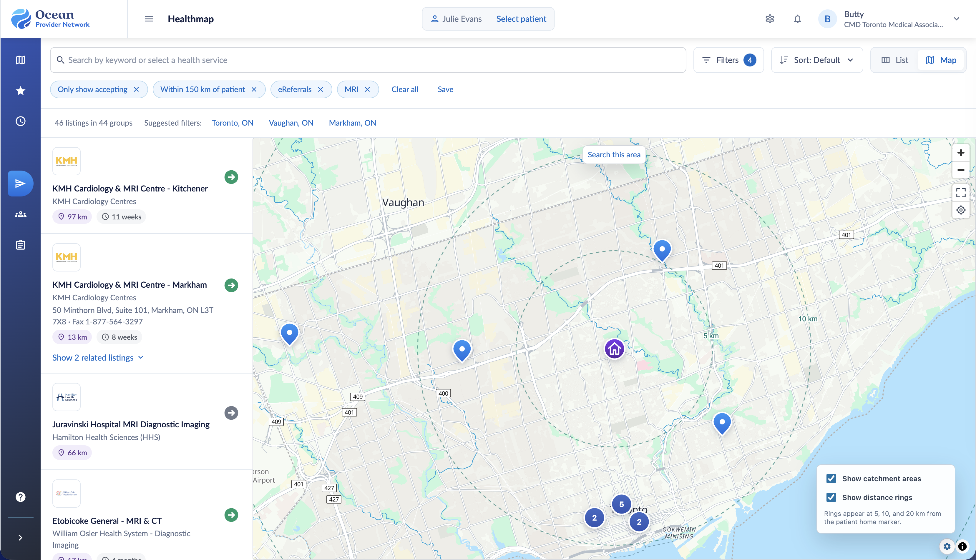Apply Markham, ON suggested filter
This screenshot has width=976, height=560.
tap(352, 123)
